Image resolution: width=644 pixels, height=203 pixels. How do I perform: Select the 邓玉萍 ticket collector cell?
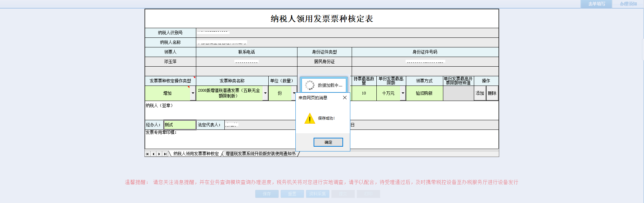[171, 61]
